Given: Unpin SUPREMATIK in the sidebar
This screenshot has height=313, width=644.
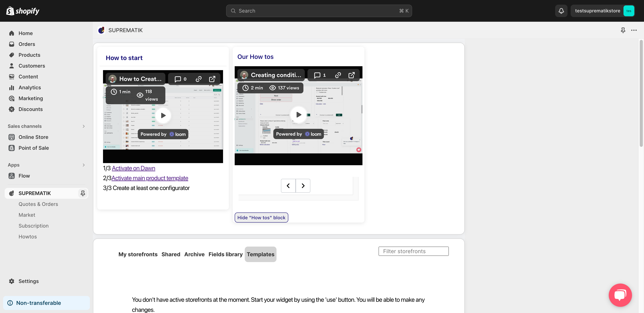Looking at the screenshot, I should point(83,193).
